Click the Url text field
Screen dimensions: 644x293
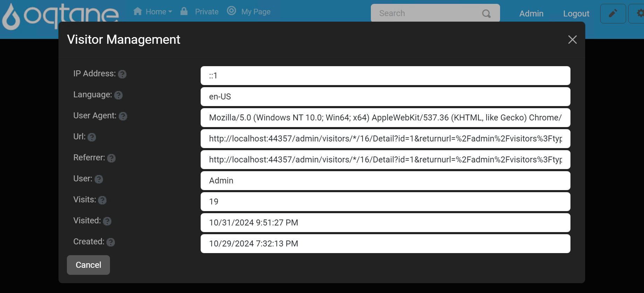385,139
